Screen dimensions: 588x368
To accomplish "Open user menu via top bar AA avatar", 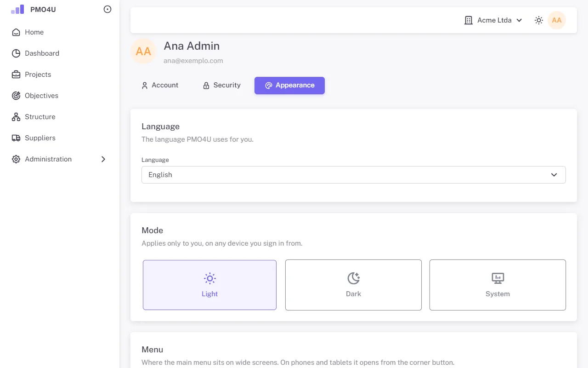I will [x=557, y=20].
